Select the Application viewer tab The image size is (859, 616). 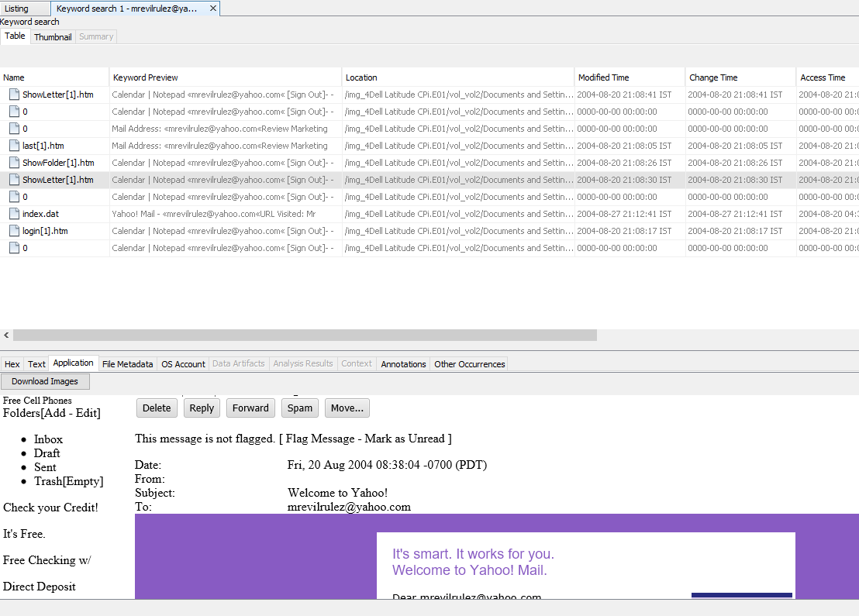click(74, 363)
